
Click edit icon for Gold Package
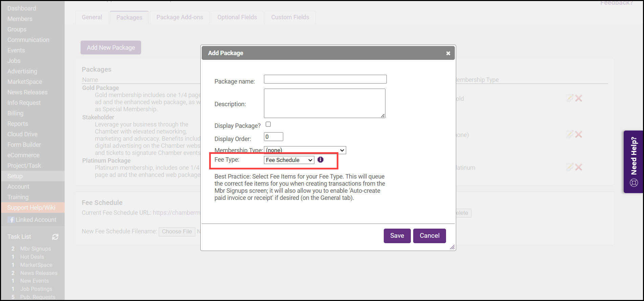[x=570, y=98]
